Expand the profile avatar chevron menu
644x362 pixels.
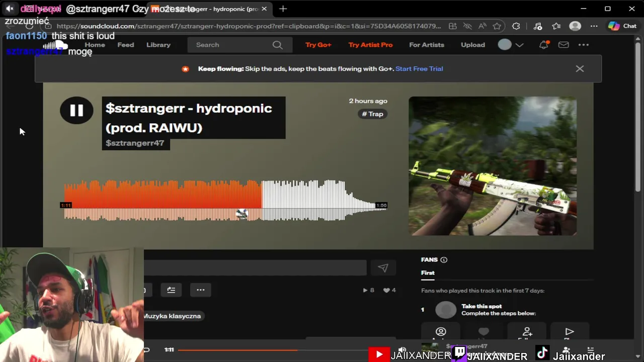coord(520,45)
